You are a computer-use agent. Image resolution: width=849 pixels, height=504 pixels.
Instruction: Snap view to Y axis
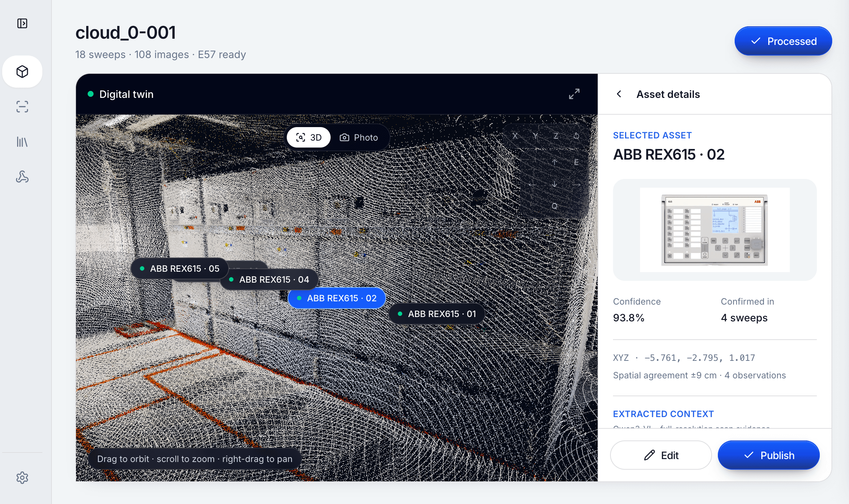coord(536,136)
